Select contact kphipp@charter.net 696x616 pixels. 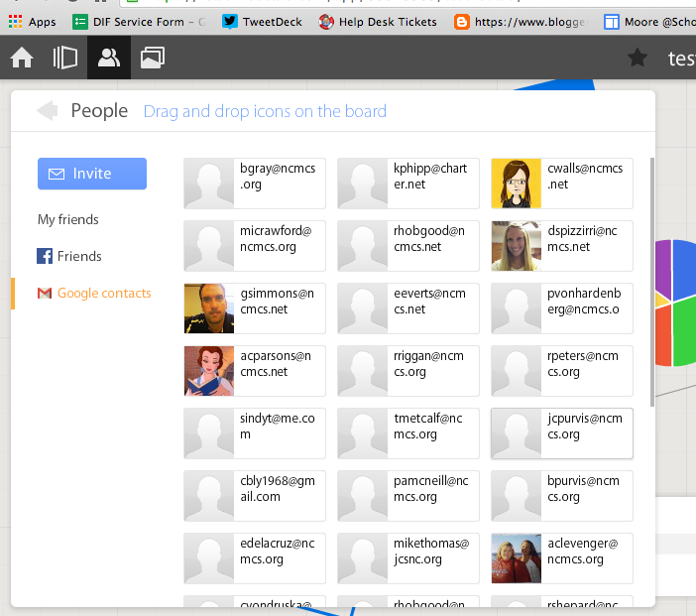pos(408,184)
